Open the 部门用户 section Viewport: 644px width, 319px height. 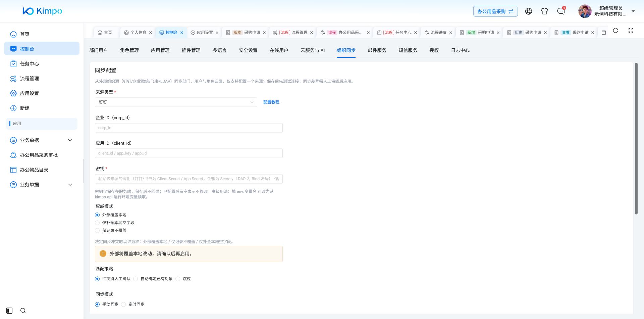tap(99, 50)
